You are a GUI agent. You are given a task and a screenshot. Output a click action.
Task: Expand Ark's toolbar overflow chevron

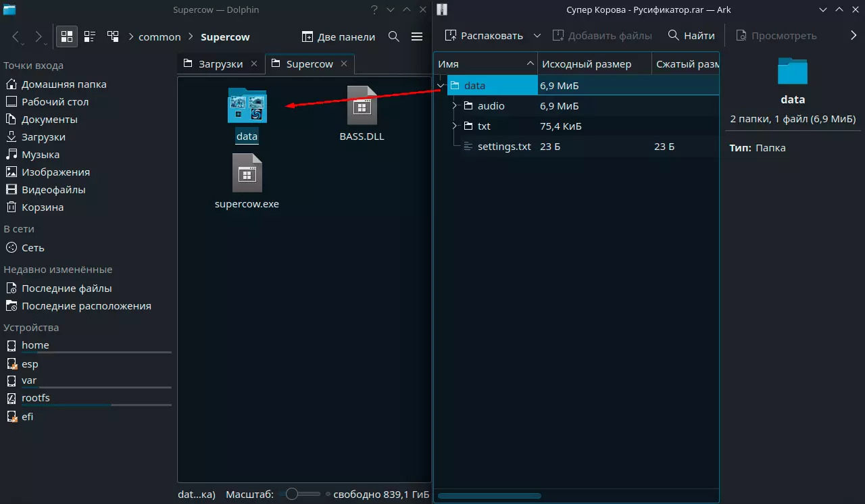(x=854, y=36)
